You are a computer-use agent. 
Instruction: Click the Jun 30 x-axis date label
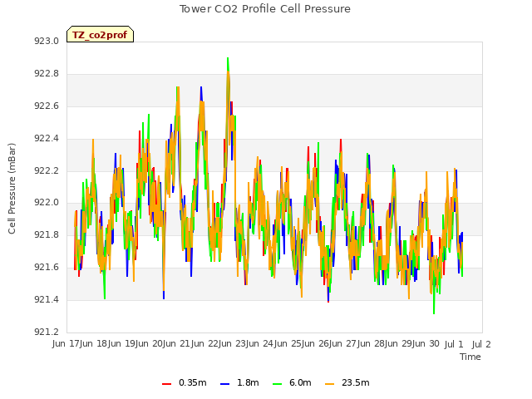coord(427,344)
